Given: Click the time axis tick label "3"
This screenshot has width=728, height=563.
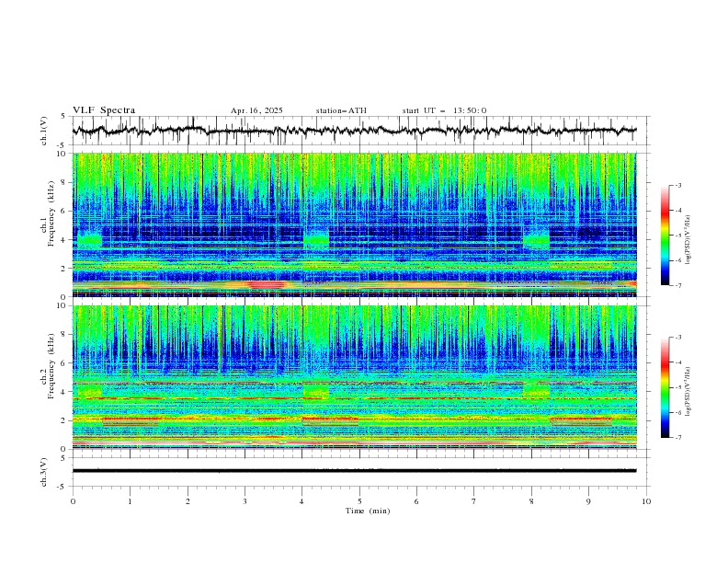Looking at the screenshot, I should [x=245, y=501].
